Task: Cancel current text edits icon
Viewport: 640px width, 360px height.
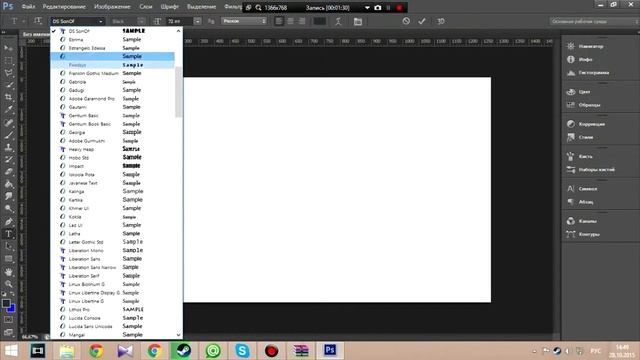Action: [x=406, y=21]
